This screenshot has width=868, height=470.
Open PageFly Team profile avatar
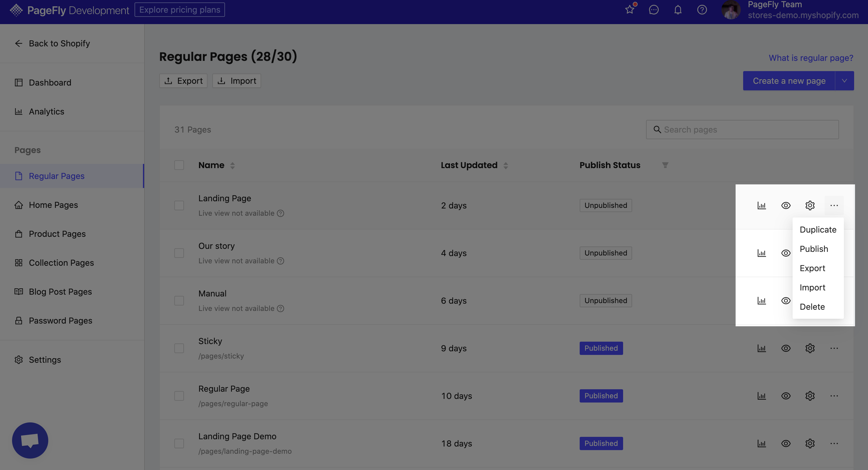click(x=730, y=10)
